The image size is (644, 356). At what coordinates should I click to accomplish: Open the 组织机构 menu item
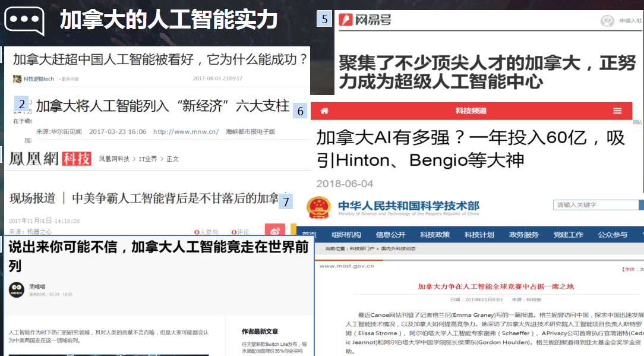pyautogui.click(x=346, y=235)
